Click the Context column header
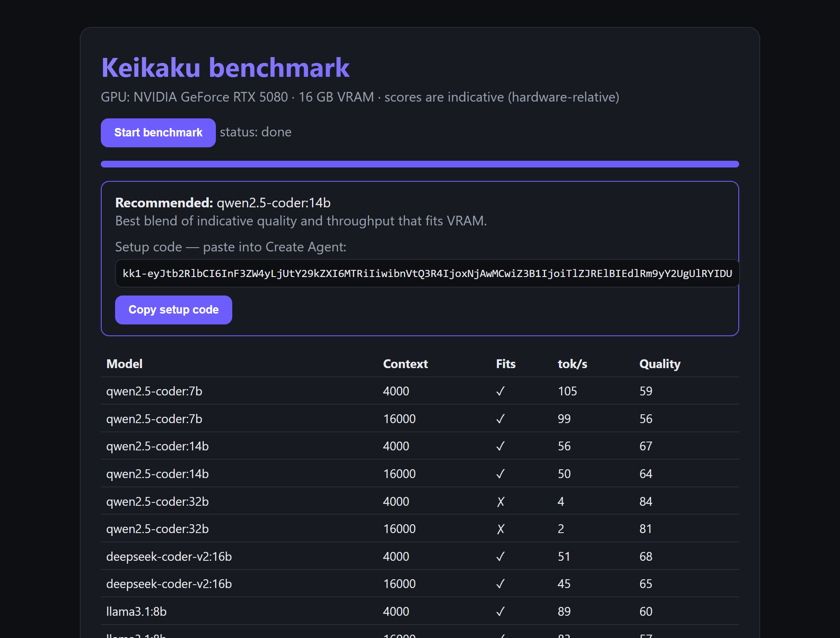The width and height of the screenshot is (840, 638). point(405,363)
